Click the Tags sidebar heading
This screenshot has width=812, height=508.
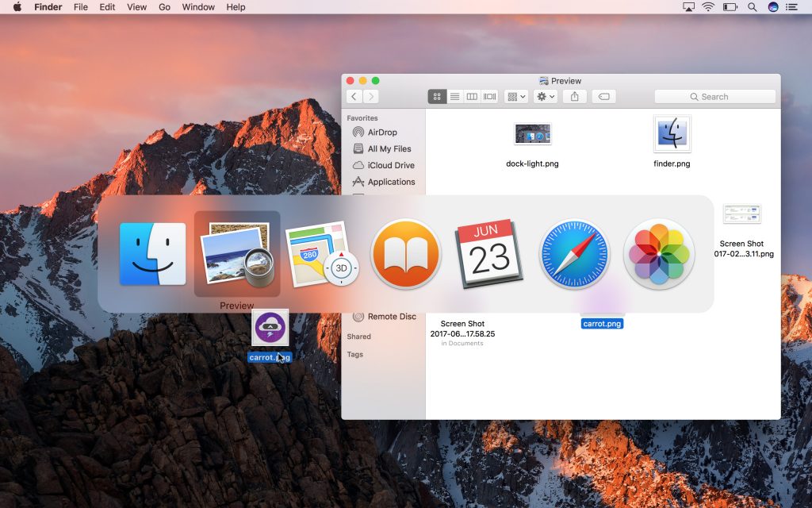354,355
